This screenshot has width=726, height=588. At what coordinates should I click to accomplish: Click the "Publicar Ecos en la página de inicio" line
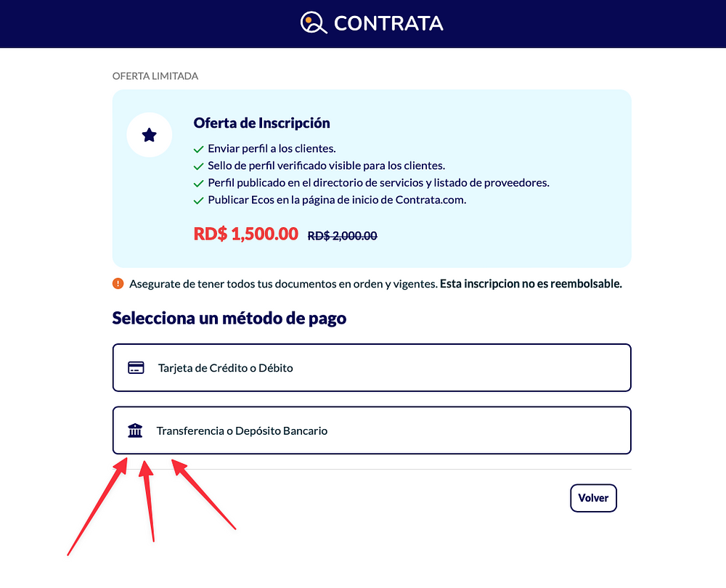click(337, 200)
